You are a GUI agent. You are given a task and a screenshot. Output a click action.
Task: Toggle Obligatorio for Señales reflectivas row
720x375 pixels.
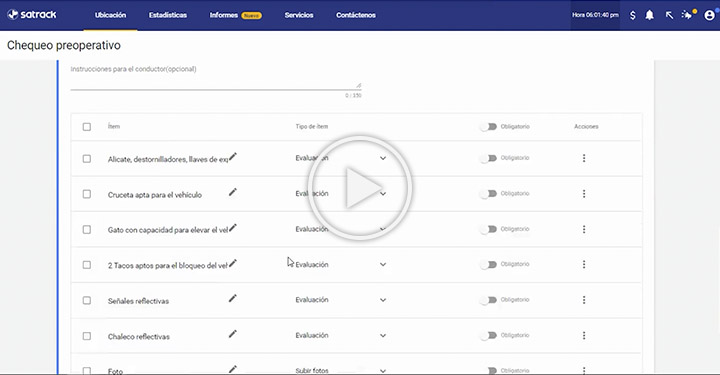pyautogui.click(x=489, y=300)
